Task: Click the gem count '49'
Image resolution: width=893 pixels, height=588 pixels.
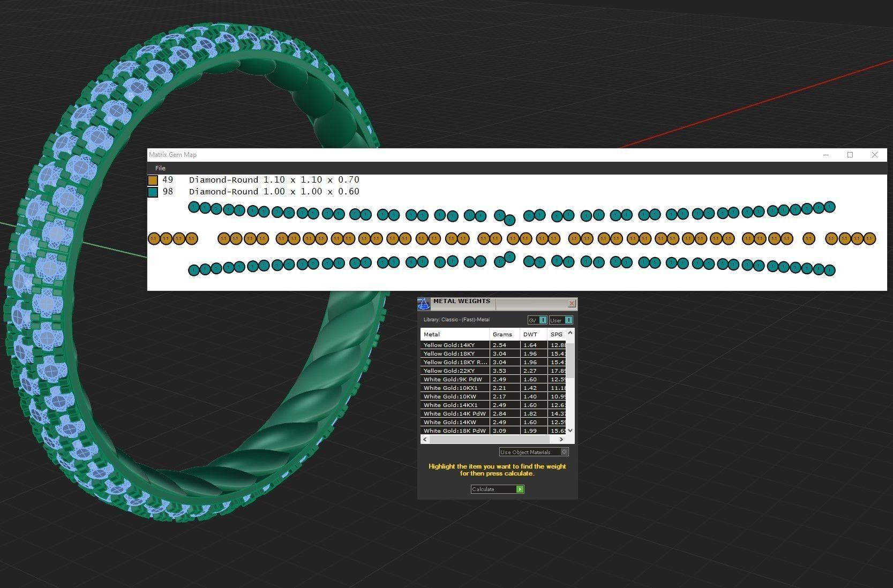Action: [x=168, y=180]
